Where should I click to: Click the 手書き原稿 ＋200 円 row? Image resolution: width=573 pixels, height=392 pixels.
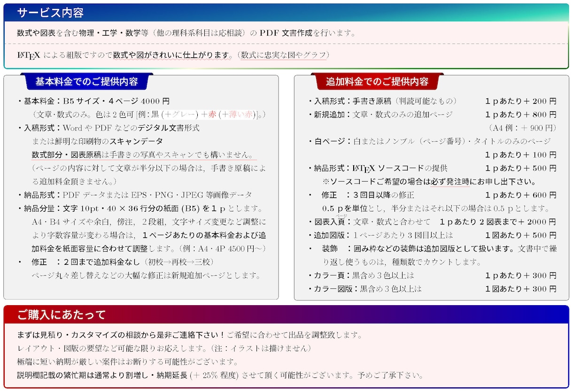click(x=432, y=101)
